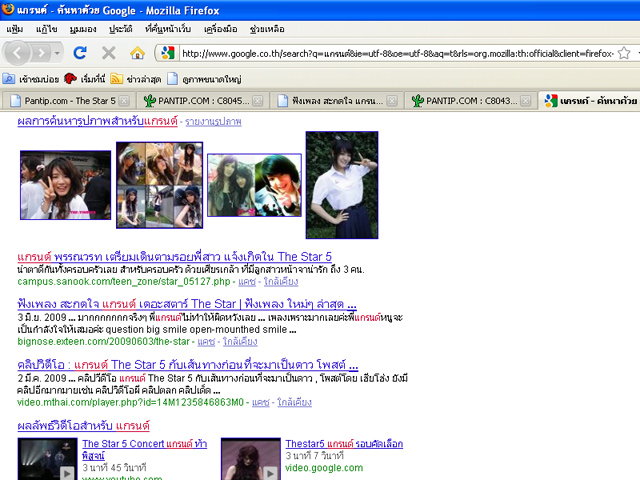This screenshot has height=480, width=640.
Task: Open the ดูภาพขนาดใหญ่ bookmark
Action: pyautogui.click(x=204, y=79)
